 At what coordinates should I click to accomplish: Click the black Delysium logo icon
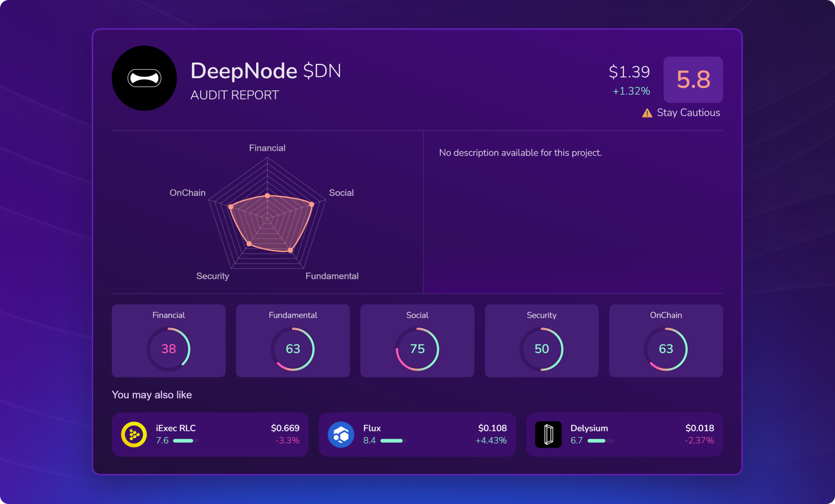coord(548,434)
